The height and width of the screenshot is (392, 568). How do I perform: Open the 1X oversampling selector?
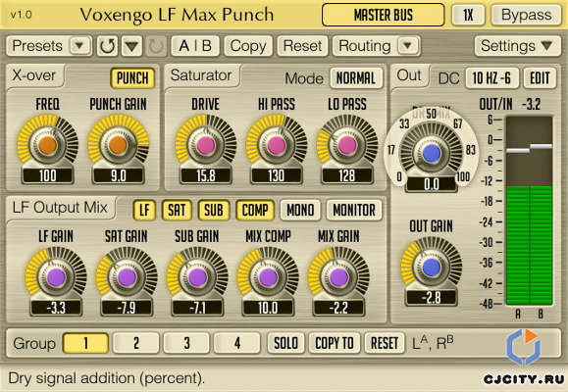tap(468, 16)
